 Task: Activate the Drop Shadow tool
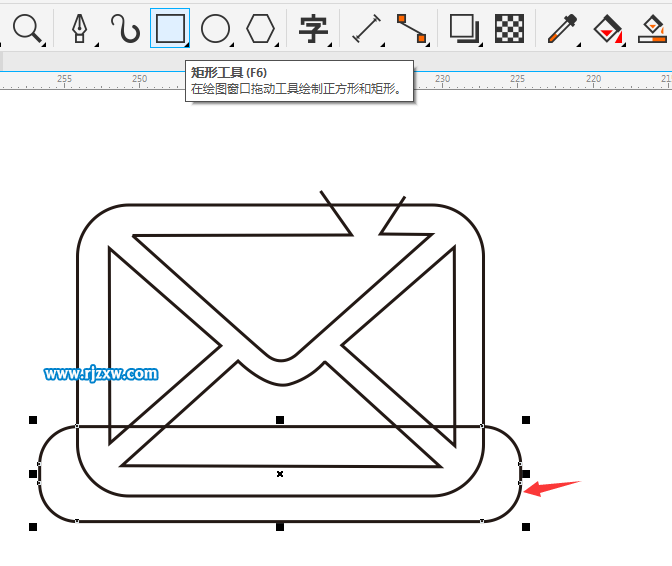coord(464,29)
